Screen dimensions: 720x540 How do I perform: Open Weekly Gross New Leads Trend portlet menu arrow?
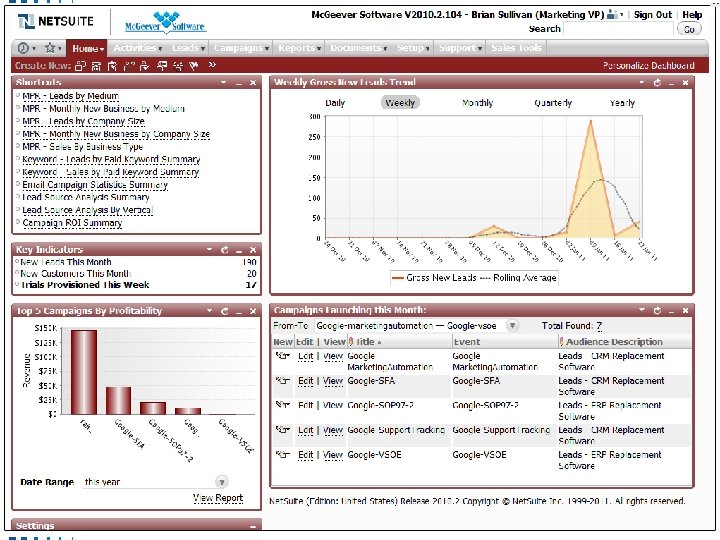642,82
